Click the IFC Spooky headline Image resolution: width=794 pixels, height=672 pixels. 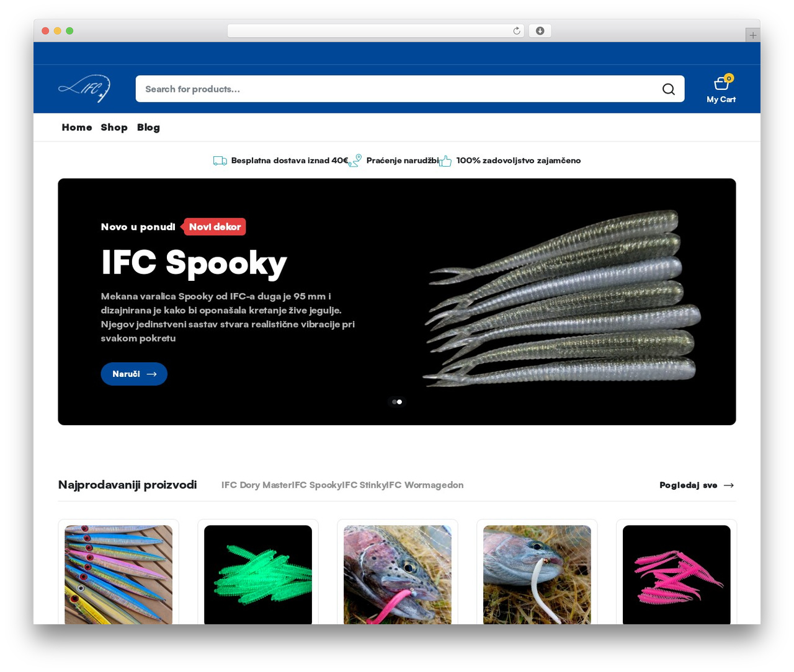pyautogui.click(x=194, y=263)
